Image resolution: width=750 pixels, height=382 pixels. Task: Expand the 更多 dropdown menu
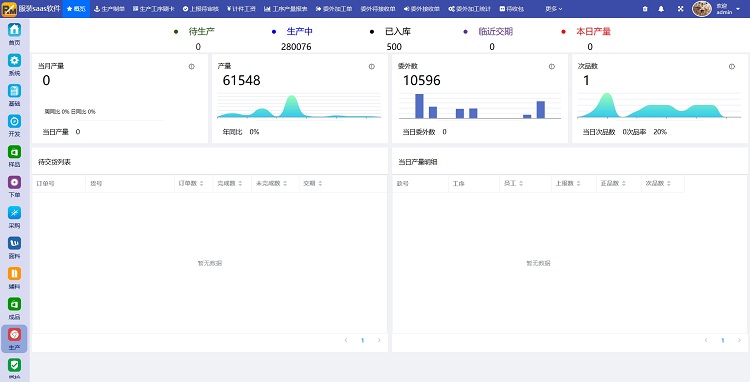point(554,9)
